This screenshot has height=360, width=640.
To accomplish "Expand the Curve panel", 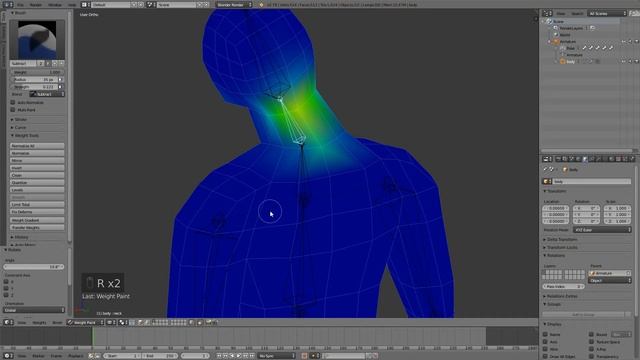I will click(19, 128).
